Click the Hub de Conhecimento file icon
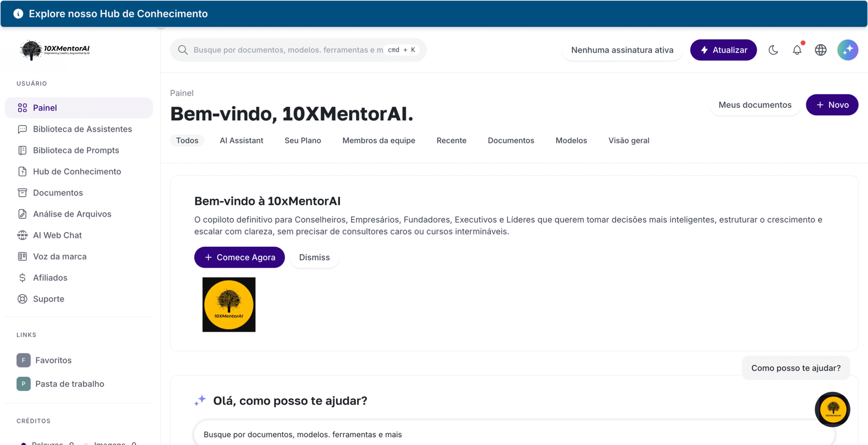 click(22, 171)
